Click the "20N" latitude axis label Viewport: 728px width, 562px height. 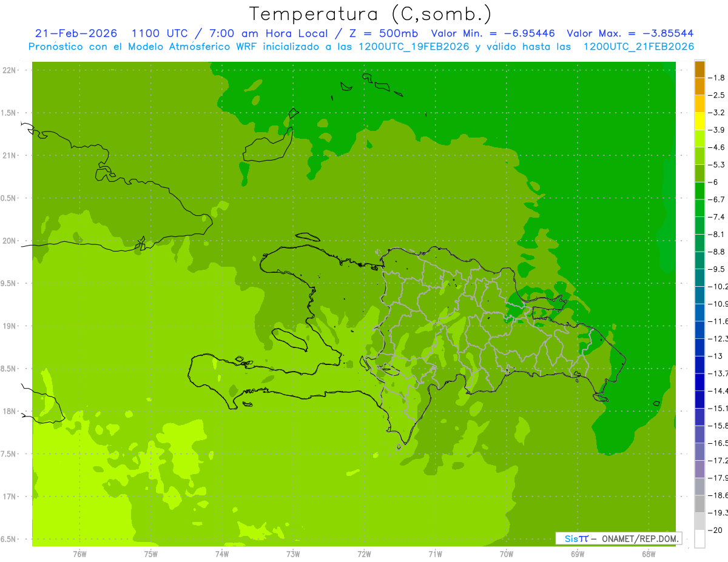click(x=10, y=241)
